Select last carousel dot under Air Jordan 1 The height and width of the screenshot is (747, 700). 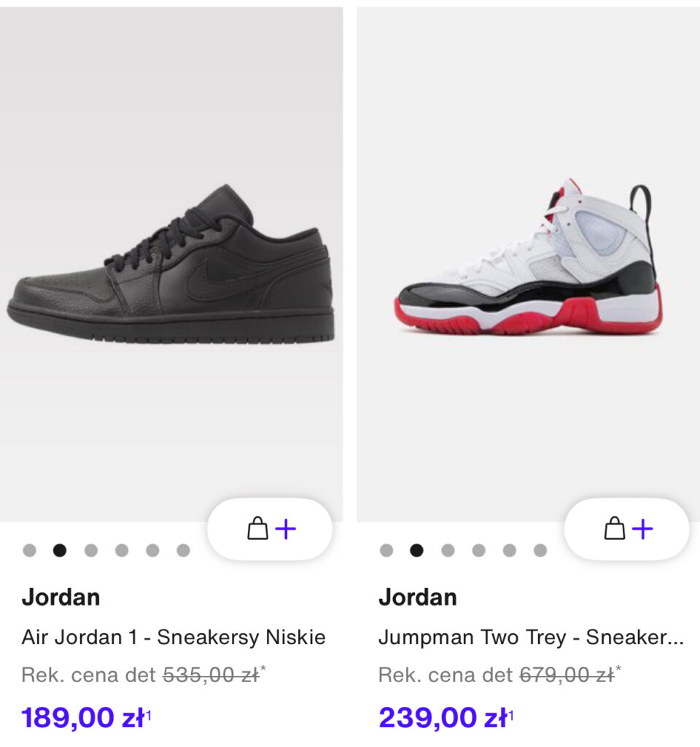183,550
